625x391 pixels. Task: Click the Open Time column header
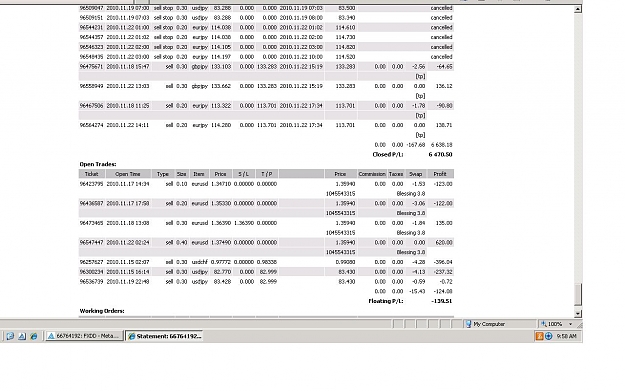click(128, 174)
